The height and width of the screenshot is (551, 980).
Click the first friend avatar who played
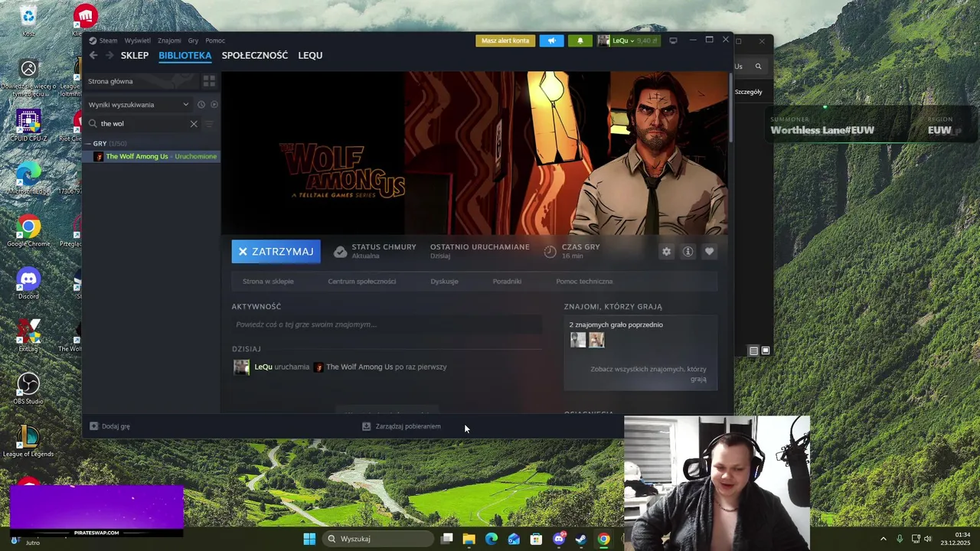(x=578, y=340)
